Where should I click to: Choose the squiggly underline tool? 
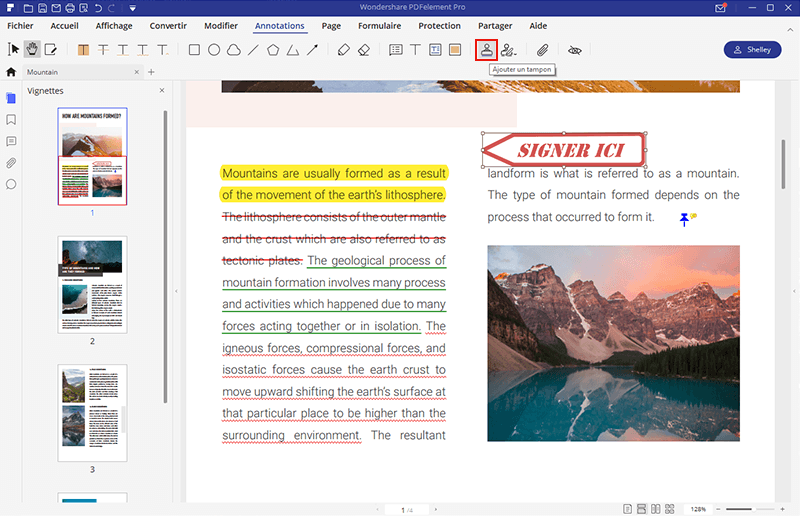click(x=143, y=50)
